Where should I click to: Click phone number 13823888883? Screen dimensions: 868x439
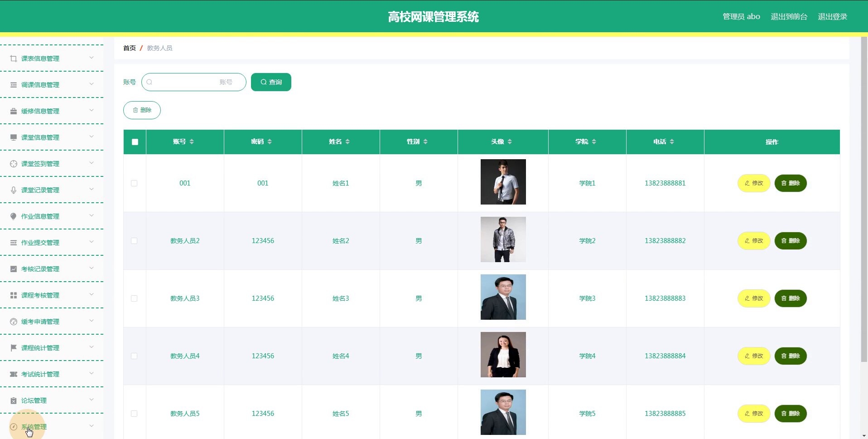point(665,298)
